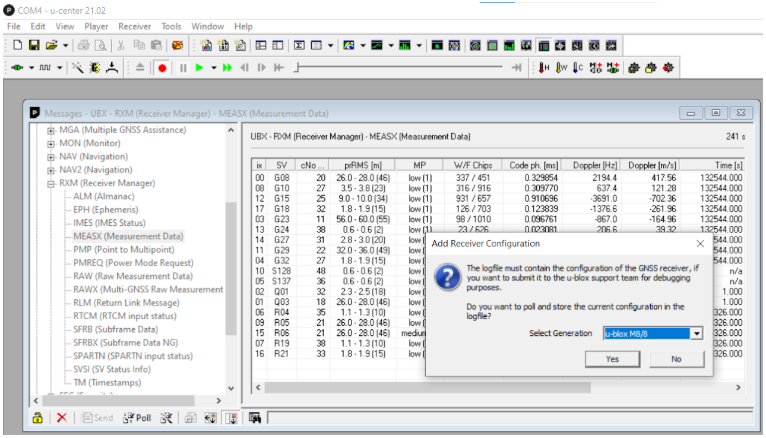Open the Window menu
Screen dimensions: 766x438
pyautogui.click(x=208, y=26)
